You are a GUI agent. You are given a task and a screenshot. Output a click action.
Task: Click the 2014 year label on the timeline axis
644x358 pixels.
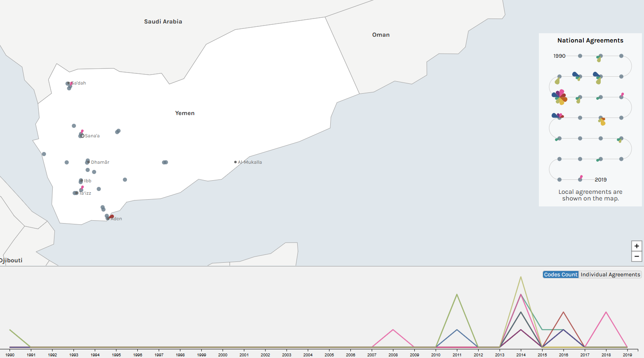tap(521, 354)
